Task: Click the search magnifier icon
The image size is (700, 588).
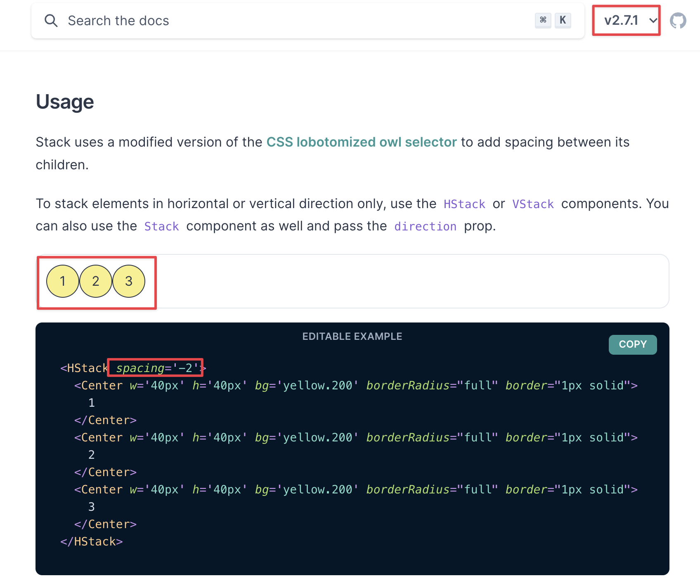Action: pos(51,20)
